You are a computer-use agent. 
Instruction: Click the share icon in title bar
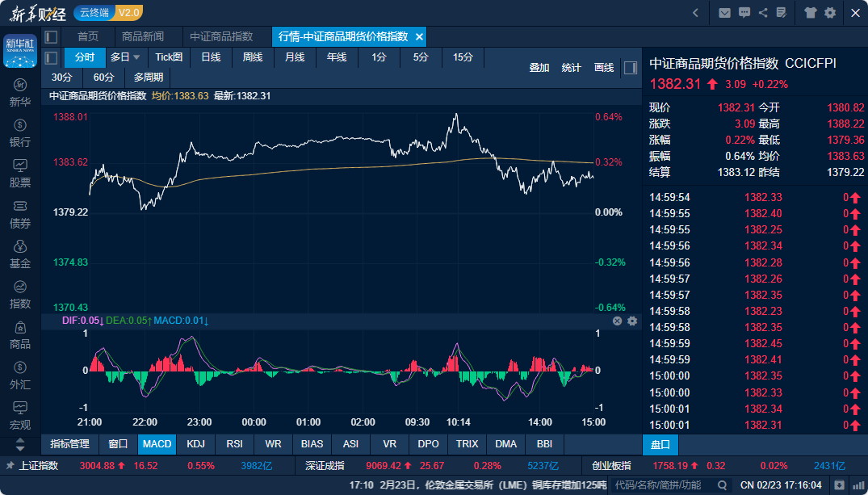tap(763, 12)
